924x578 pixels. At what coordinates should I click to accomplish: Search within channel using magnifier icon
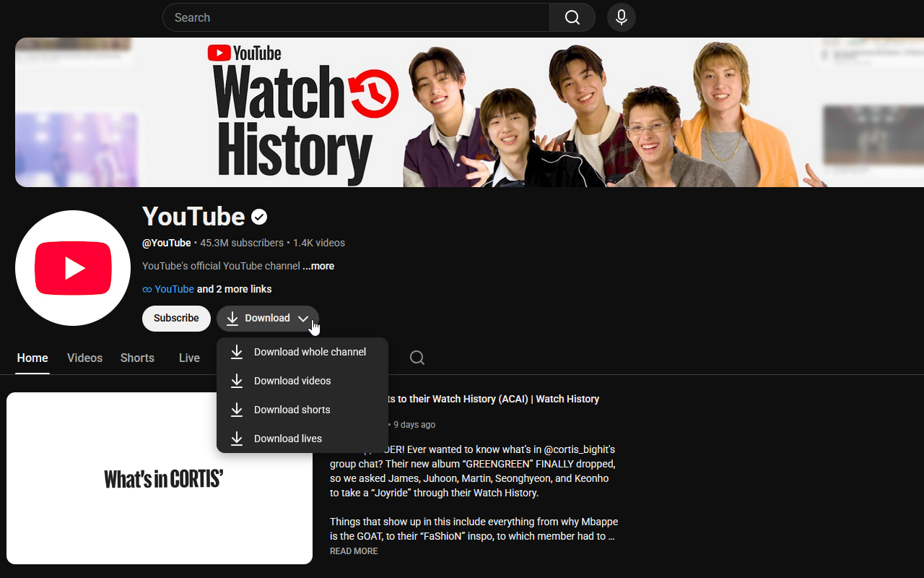point(417,358)
